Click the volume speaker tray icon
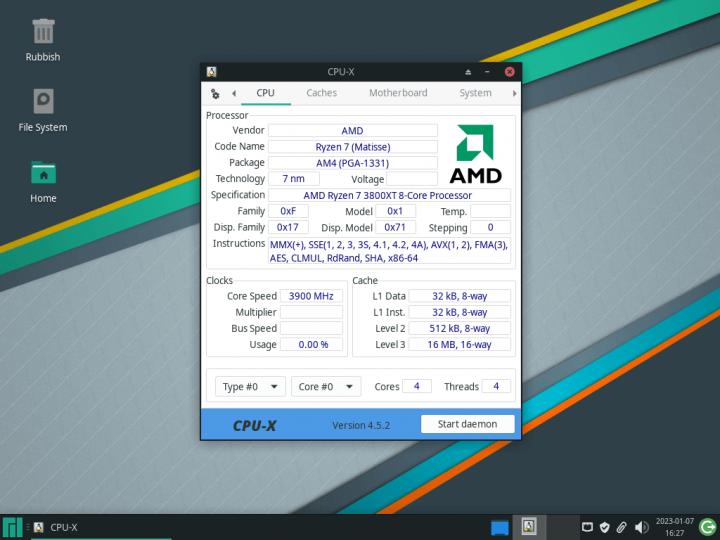 (x=641, y=527)
